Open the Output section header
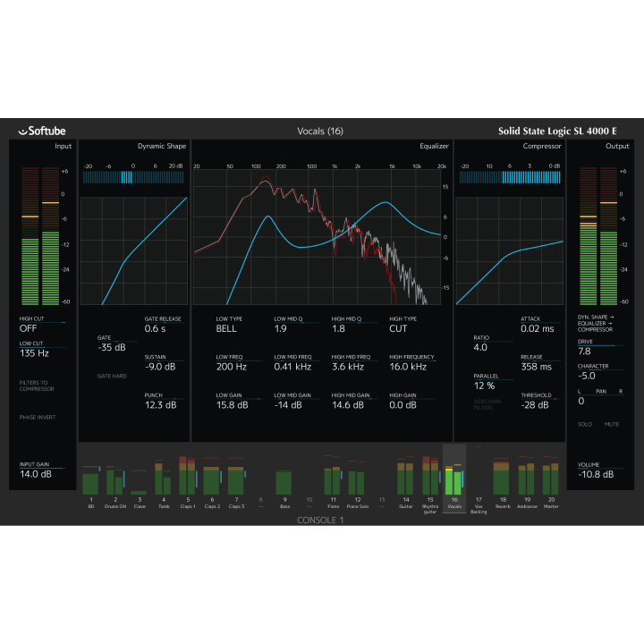Image resolution: width=644 pixels, height=644 pixels. click(x=617, y=146)
